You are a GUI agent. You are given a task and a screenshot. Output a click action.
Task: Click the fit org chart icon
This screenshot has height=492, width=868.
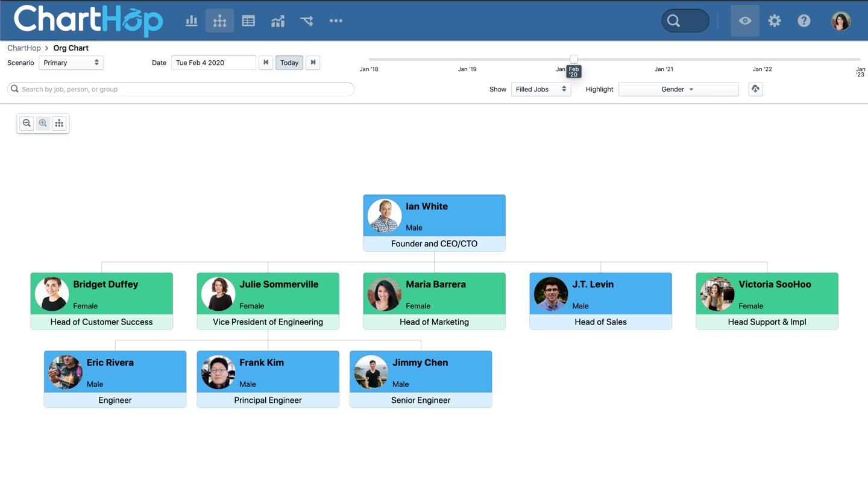click(59, 123)
